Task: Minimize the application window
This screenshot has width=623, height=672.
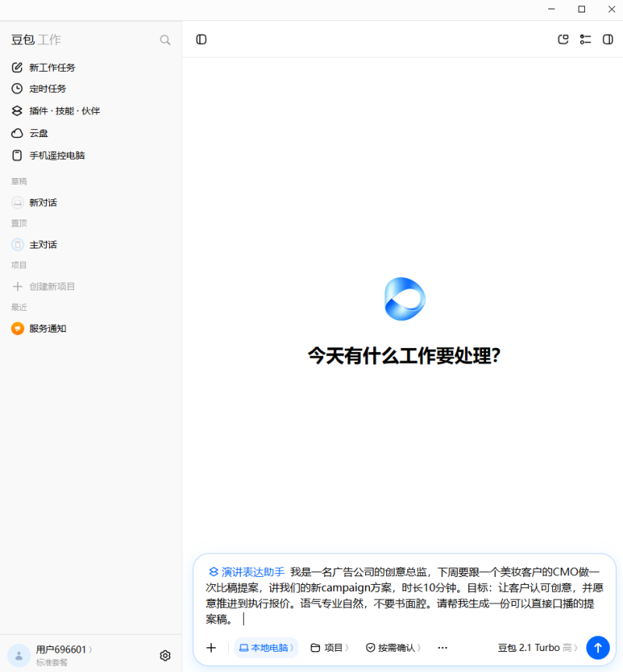Action: click(551, 9)
